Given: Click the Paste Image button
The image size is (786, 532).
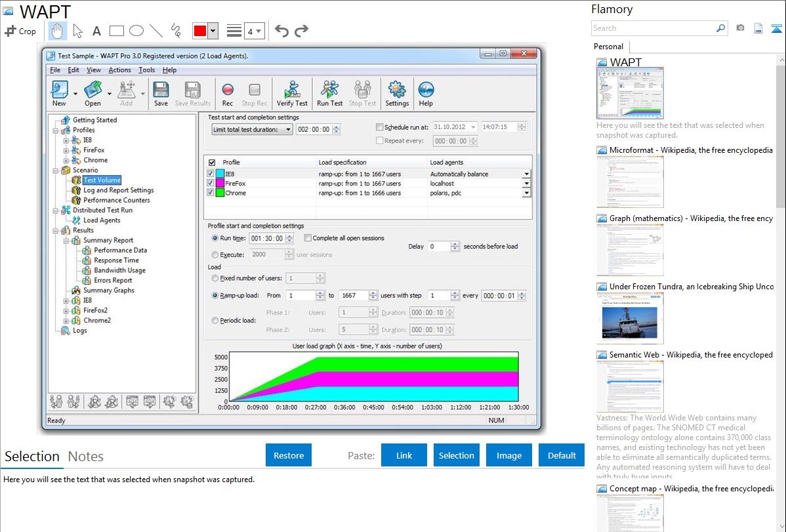Looking at the screenshot, I should point(509,455).
